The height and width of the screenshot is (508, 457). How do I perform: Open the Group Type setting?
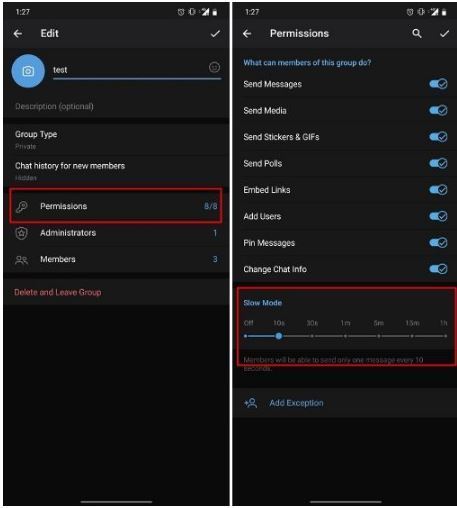coord(116,140)
